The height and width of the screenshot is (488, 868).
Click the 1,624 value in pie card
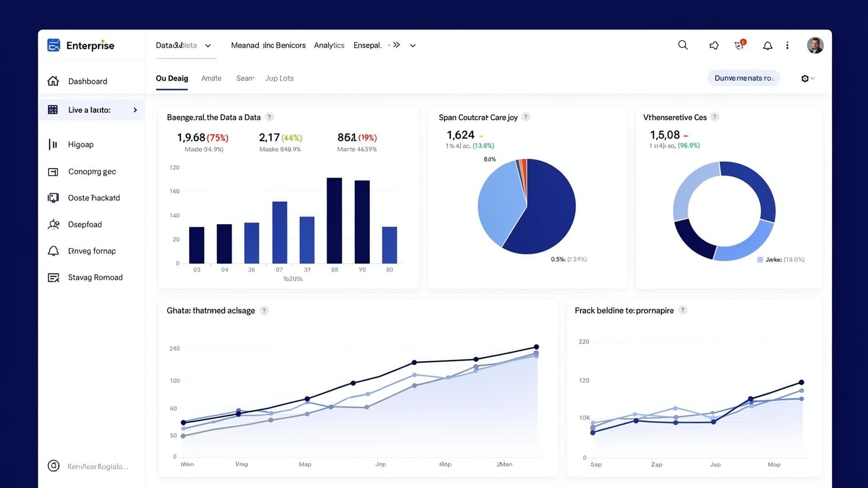[461, 135]
